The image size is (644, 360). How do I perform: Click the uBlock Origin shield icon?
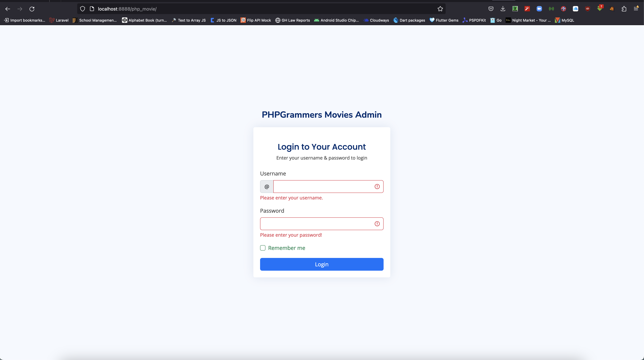point(587,9)
